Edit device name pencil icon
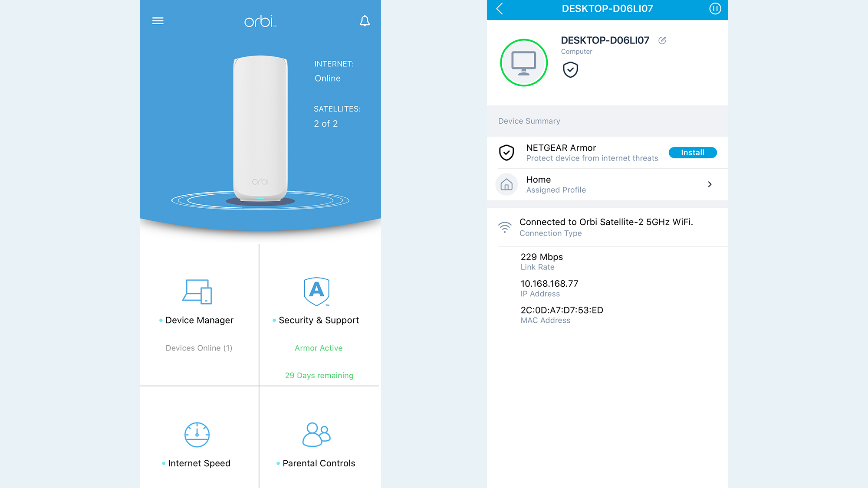This screenshot has height=488, width=868. click(x=662, y=40)
